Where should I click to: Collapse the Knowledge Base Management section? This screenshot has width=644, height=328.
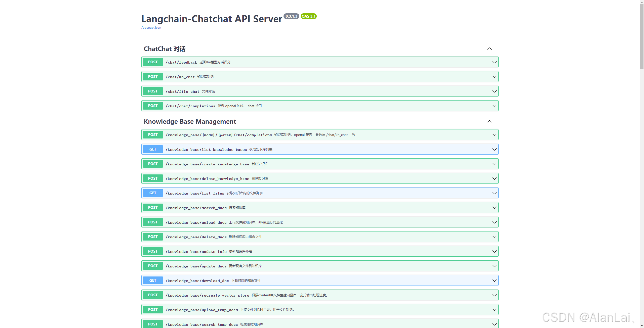[490, 121]
